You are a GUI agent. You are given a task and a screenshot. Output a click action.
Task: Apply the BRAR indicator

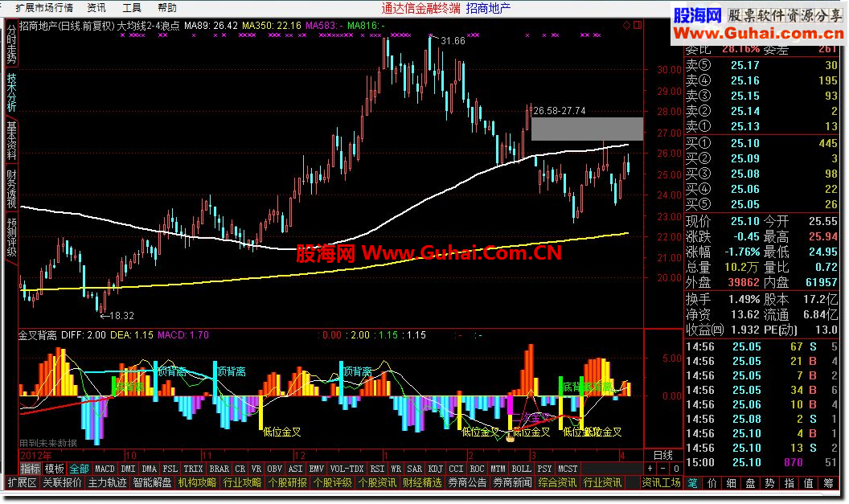[219, 469]
